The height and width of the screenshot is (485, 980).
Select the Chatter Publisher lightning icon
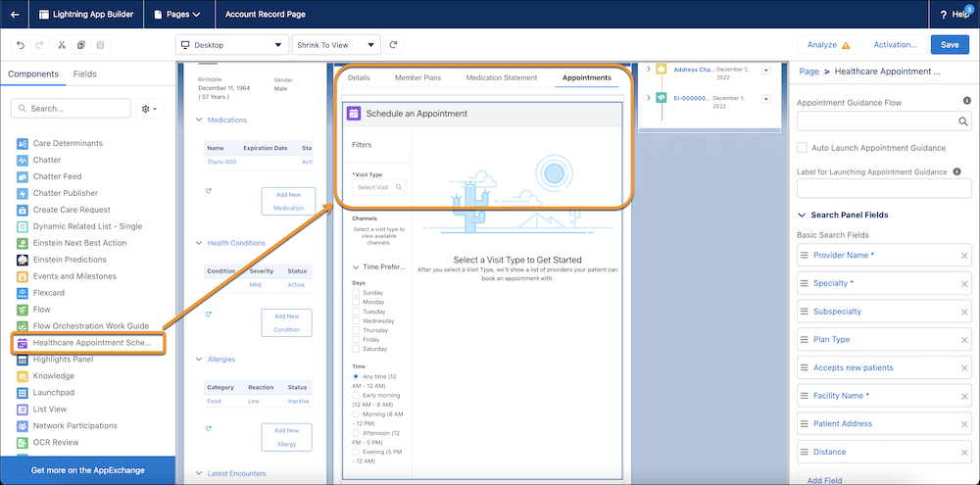pos(23,193)
